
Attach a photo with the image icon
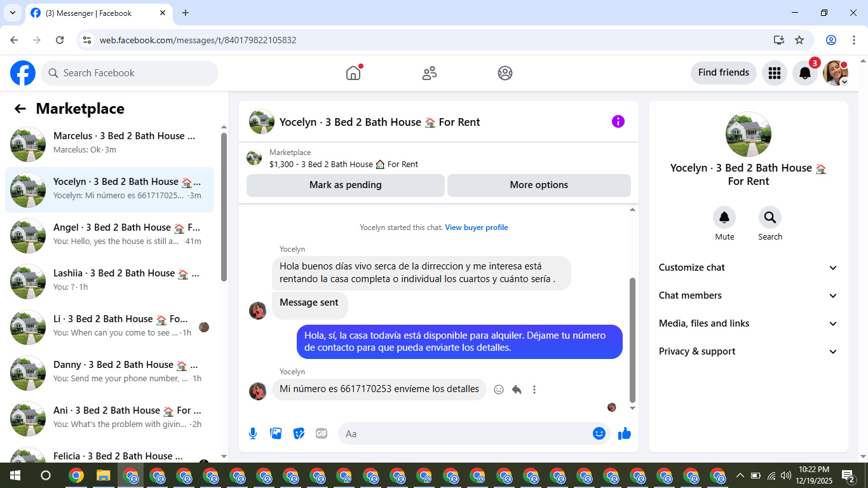[276, 433]
